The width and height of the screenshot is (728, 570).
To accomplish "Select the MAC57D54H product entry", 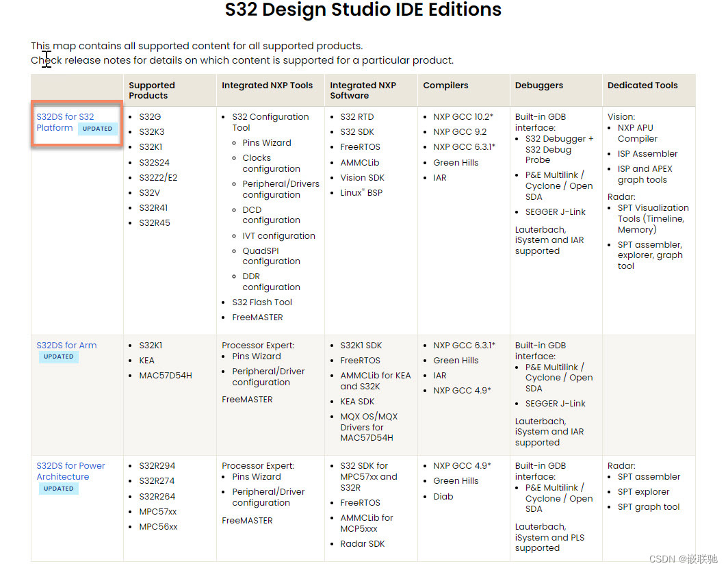I will tap(166, 376).
